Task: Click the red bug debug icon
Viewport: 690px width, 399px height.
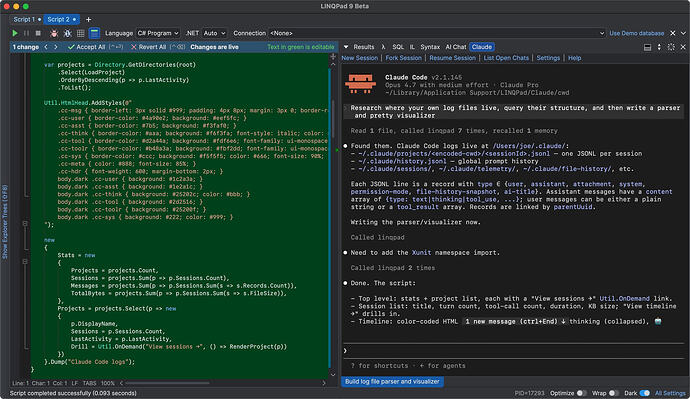Action: (54, 33)
